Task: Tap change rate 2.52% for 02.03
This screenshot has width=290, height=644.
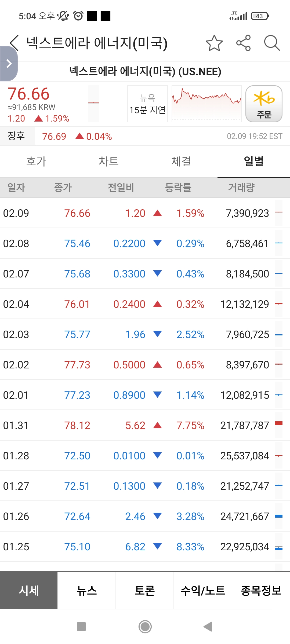Action: (190, 334)
